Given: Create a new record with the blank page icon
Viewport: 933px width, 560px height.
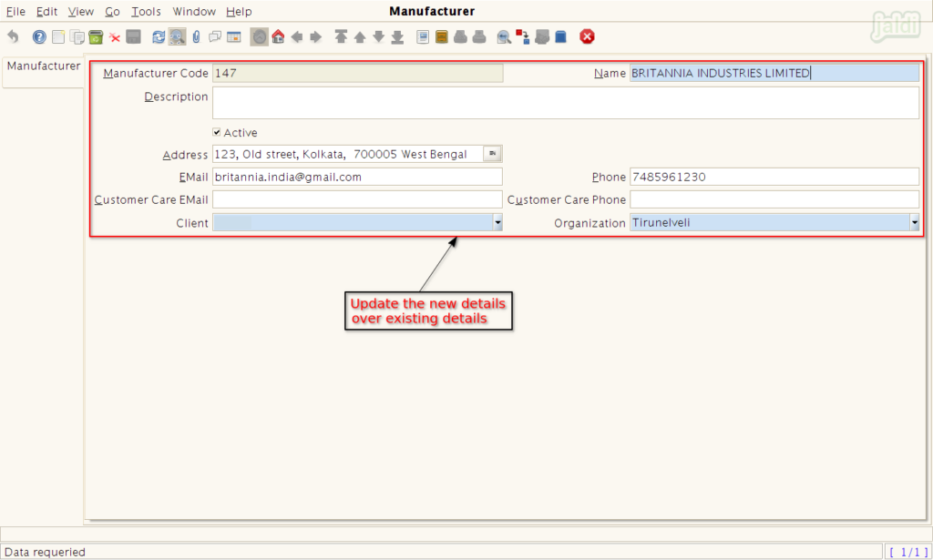Looking at the screenshot, I should click(x=58, y=36).
